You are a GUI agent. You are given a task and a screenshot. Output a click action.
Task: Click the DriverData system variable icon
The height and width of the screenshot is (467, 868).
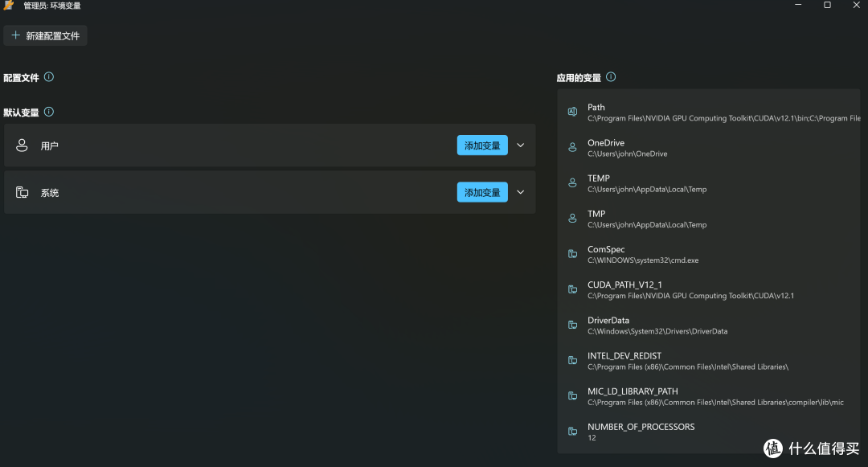tap(572, 325)
